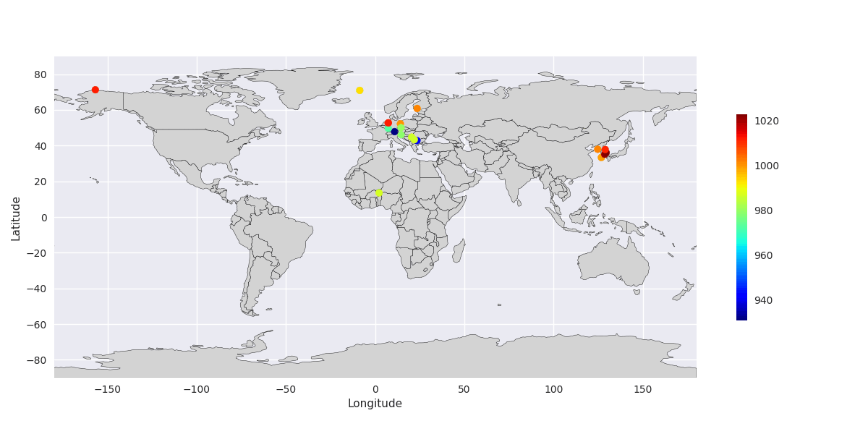Click the −100 longitude tick label
The image size is (868, 434).
(196, 389)
